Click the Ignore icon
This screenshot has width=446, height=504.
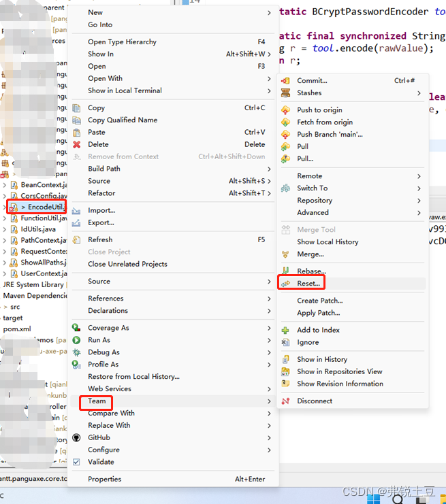285,342
